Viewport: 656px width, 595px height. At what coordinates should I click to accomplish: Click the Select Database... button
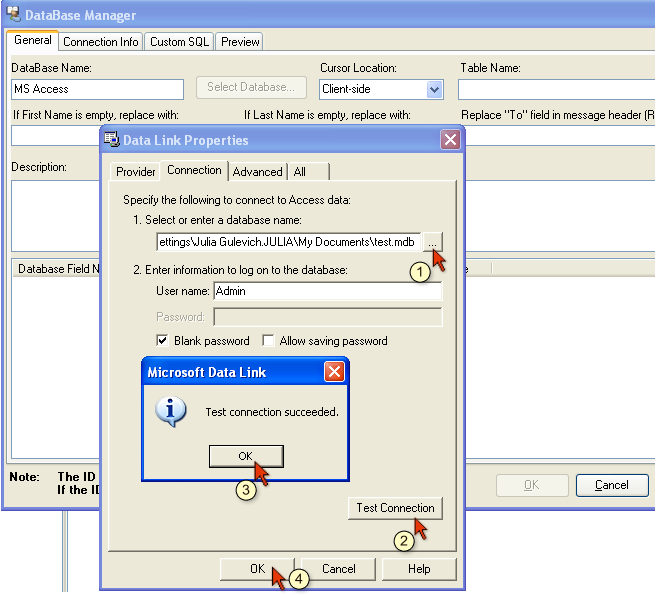click(x=251, y=87)
